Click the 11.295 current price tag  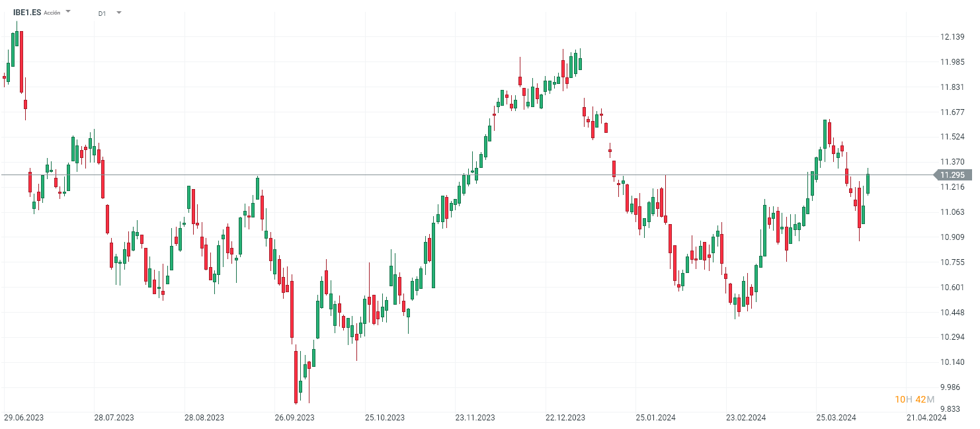952,175
